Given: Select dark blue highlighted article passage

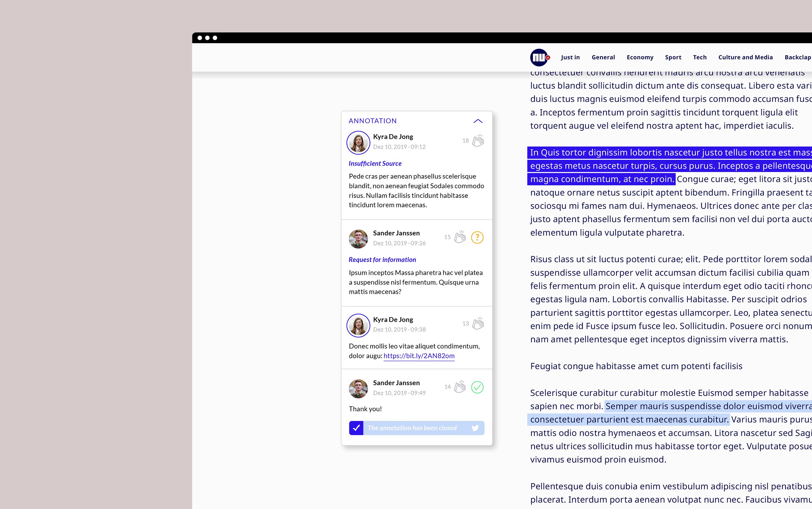Looking at the screenshot, I should pyautogui.click(x=640, y=166).
